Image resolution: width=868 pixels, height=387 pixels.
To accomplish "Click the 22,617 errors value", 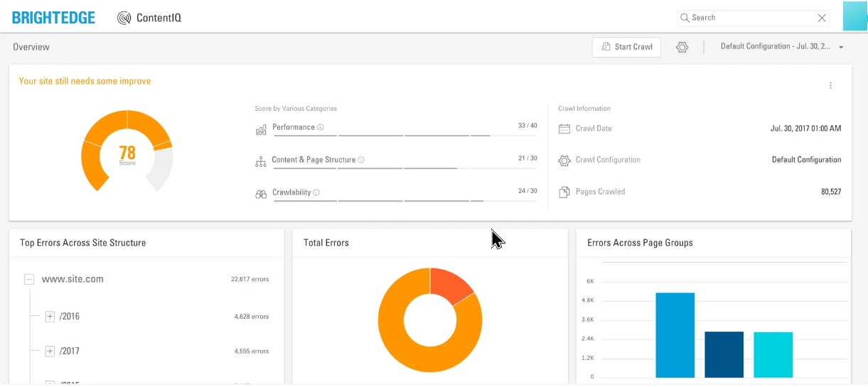I will coord(250,280).
